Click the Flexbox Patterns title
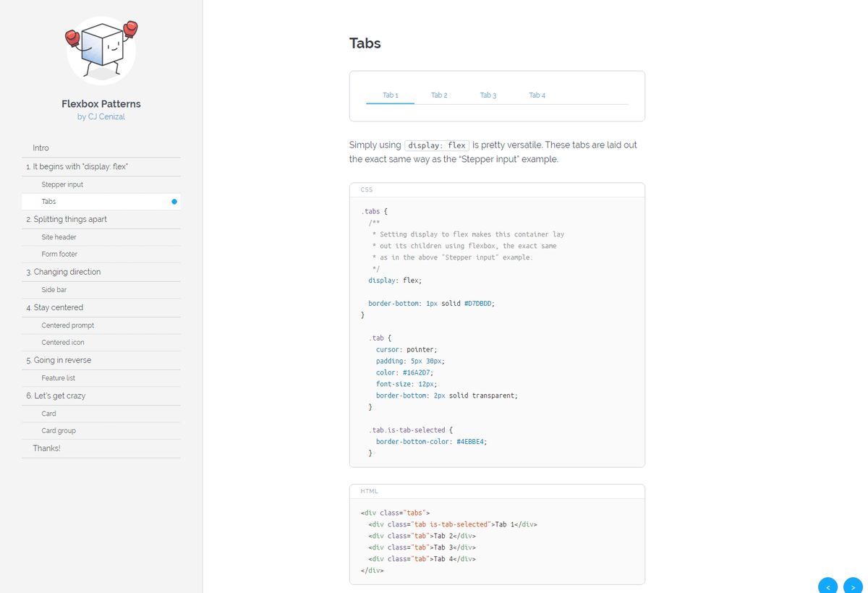Screen dimensions: 868x593 tap(101, 103)
